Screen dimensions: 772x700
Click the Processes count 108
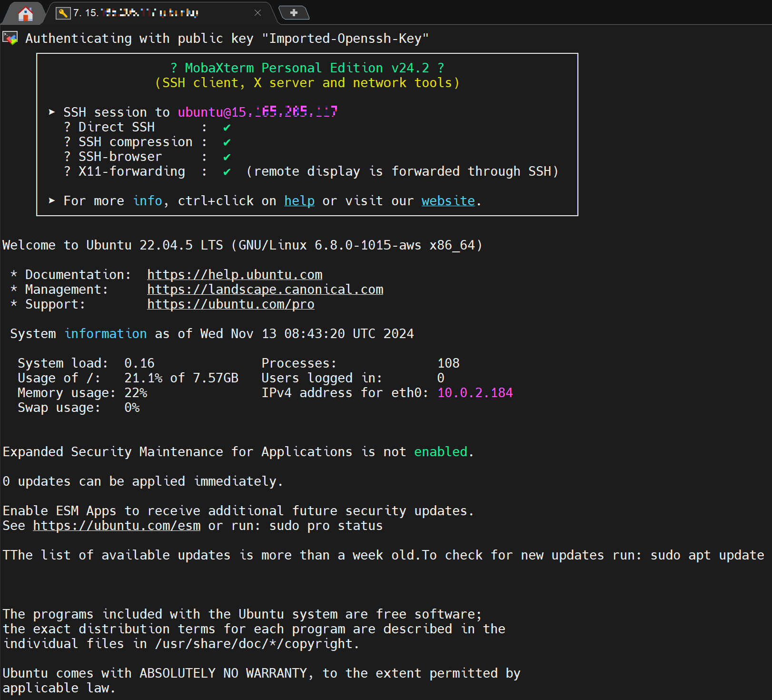(448, 363)
